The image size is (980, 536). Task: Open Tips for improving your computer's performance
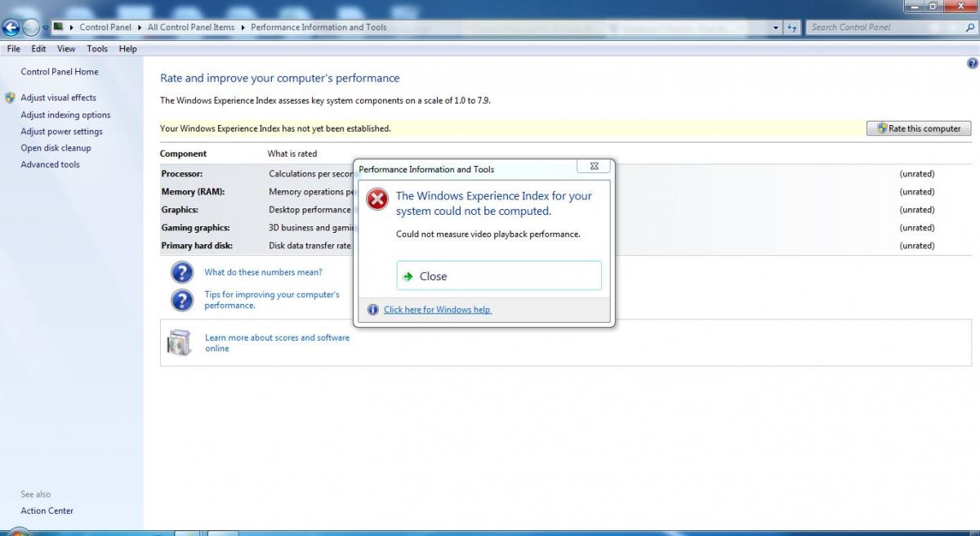pyautogui.click(x=272, y=300)
